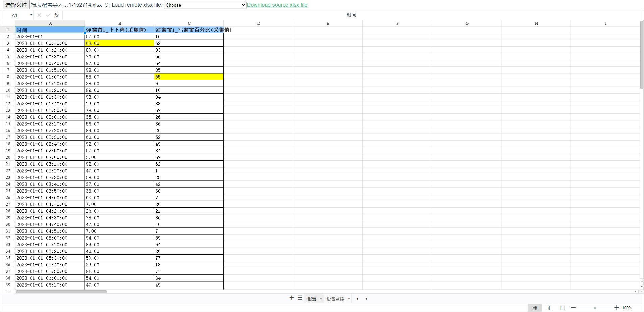This screenshot has width=644, height=312.
Task: Select the page layout view icon
Action: point(563,308)
